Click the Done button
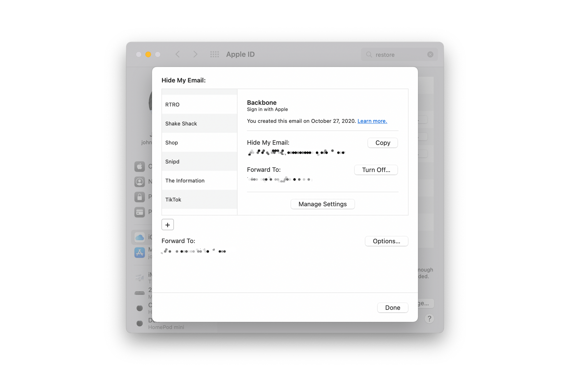This screenshot has width=570, height=392. 392,308
